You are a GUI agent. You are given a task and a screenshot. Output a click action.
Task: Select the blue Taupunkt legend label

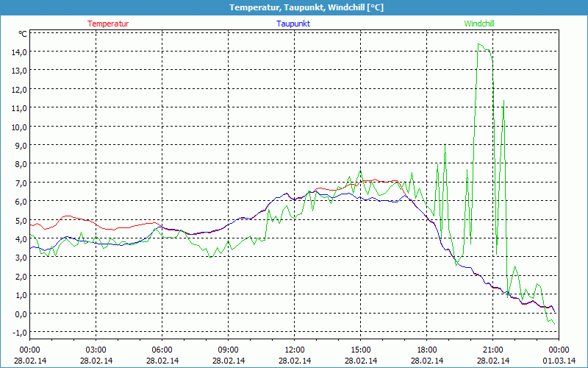pyautogui.click(x=293, y=24)
